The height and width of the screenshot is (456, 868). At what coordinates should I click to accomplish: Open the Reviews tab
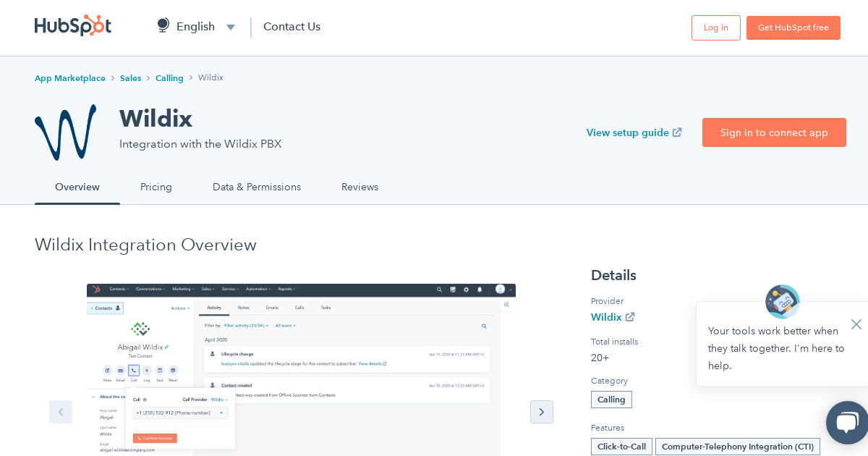359,187
